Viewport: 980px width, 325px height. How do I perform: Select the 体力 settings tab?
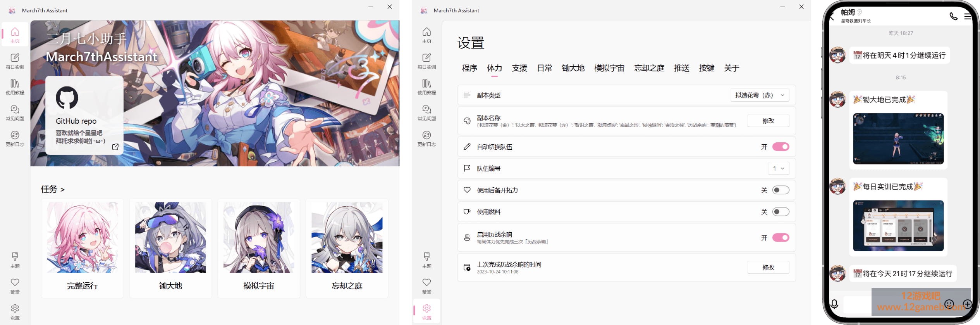[494, 68]
